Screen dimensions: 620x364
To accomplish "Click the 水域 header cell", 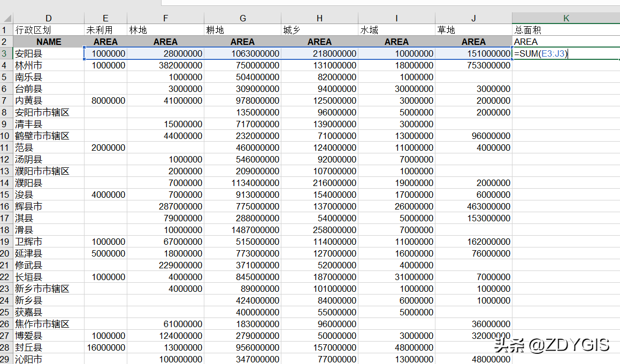I will pyautogui.click(x=396, y=30).
